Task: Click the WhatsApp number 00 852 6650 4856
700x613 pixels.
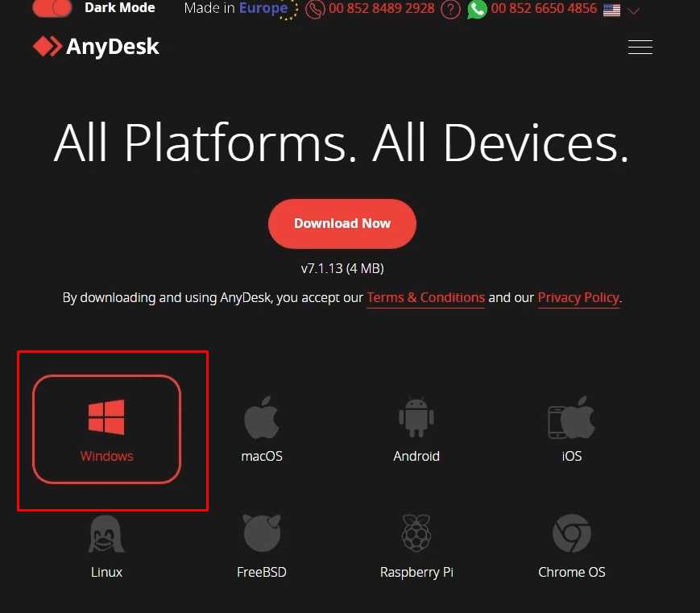Action: click(543, 9)
